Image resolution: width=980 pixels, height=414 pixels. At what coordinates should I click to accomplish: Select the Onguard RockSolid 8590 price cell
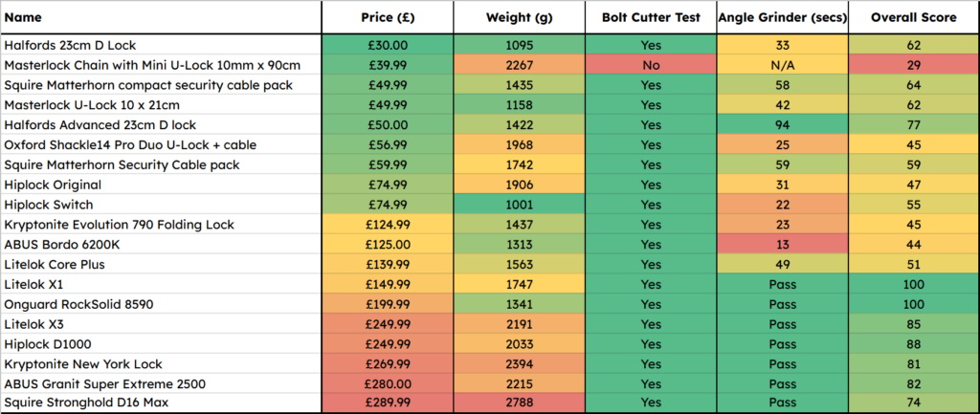click(x=388, y=304)
